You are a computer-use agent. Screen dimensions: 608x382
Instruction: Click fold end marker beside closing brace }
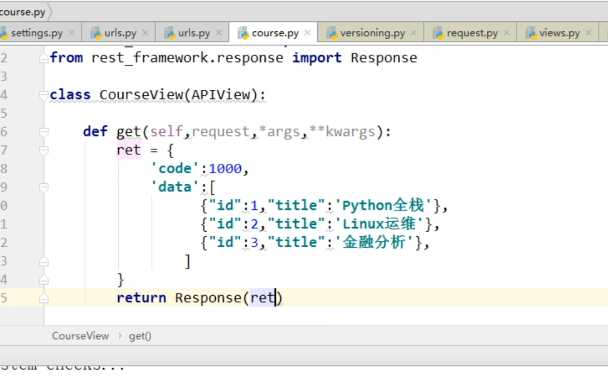tap(43, 280)
